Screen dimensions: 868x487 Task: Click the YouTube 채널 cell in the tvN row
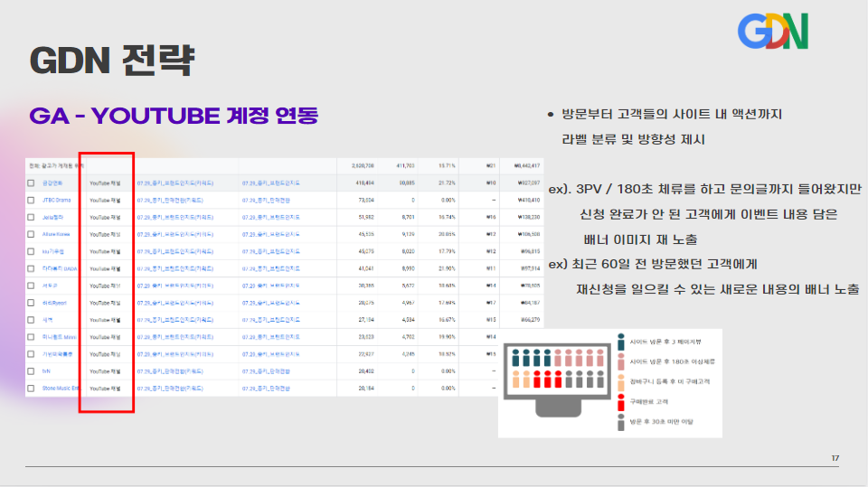coord(105,371)
